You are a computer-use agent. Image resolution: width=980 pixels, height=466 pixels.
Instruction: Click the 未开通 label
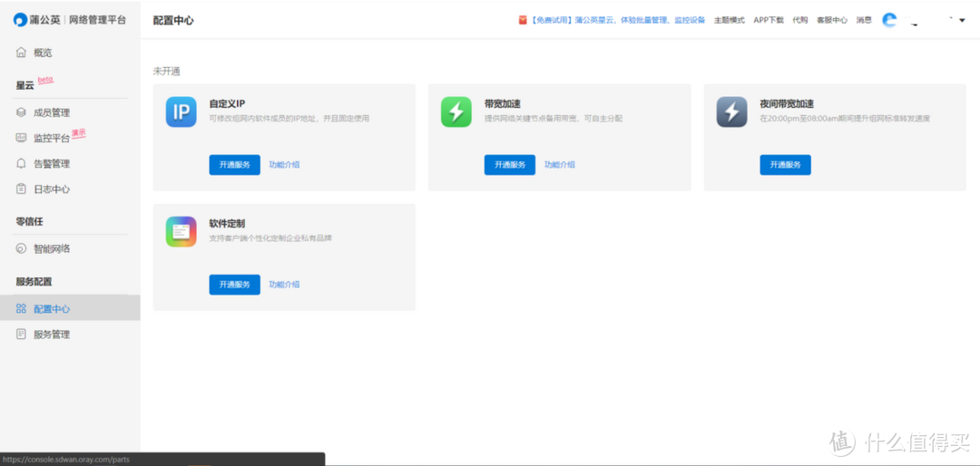point(167,72)
